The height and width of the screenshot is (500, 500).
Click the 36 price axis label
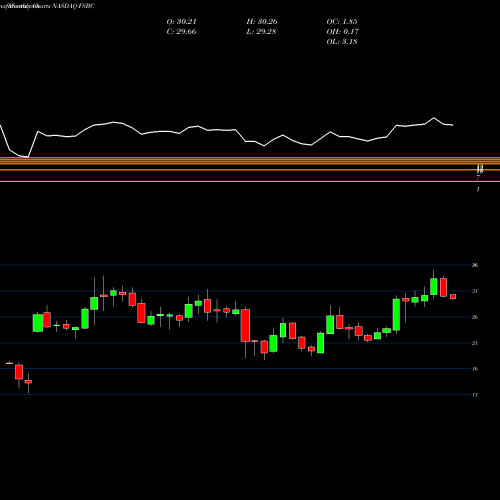click(475, 265)
